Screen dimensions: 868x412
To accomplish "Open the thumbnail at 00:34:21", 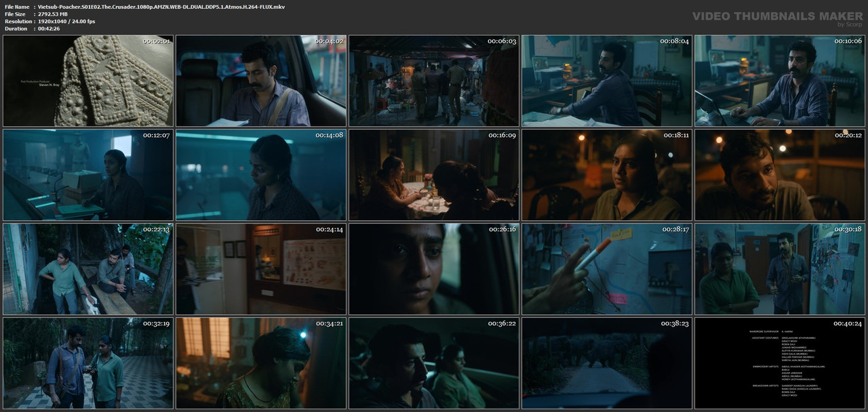I will click(x=261, y=363).
